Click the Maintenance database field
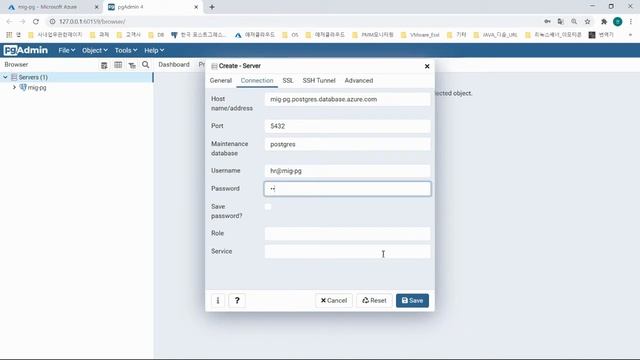 point(347,144)
